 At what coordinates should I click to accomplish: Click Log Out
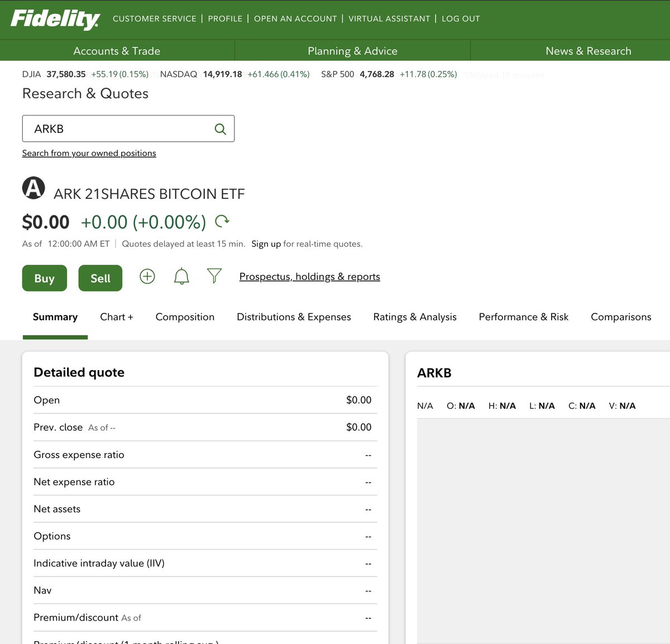click(461, 18)
